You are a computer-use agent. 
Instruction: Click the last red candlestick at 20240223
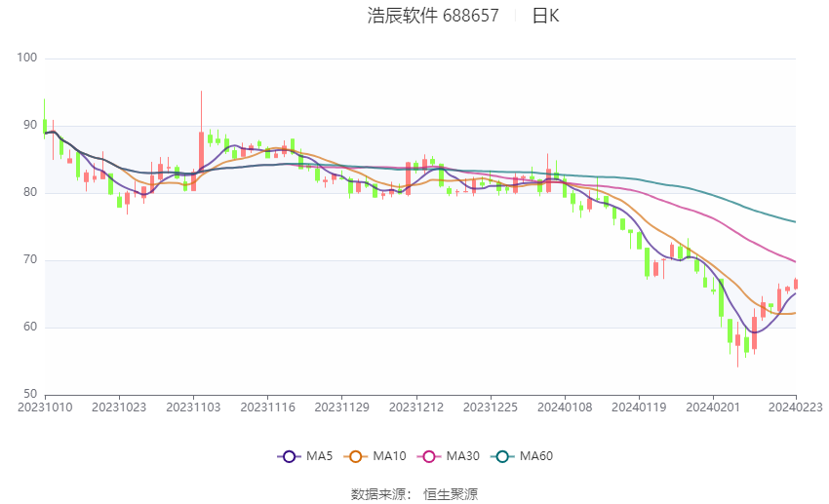pyautogui.click(x=796, y=285)
